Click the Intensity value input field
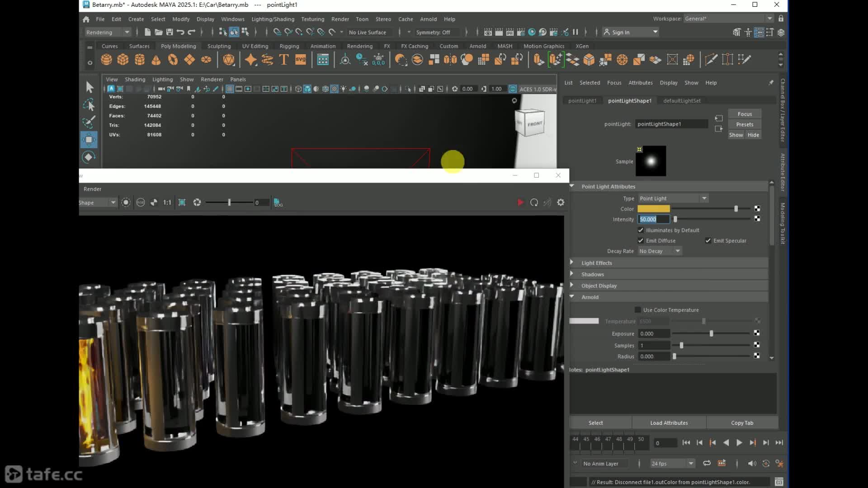 (653, 219)
